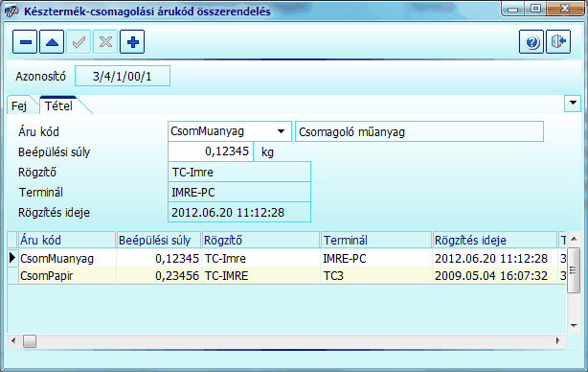This screenshot has height=372, width=588.
Task: Switch to the Fej tab
Action: (x=19, y=105)
